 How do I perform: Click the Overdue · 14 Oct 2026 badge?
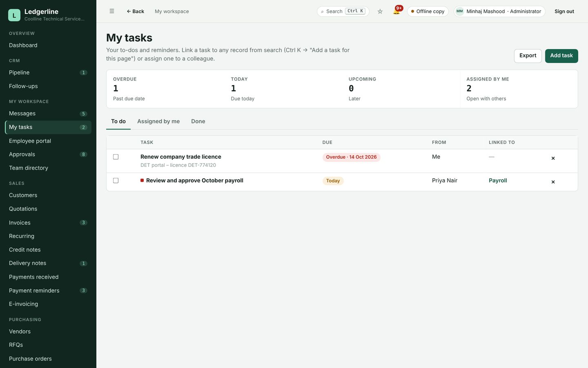[351, 157]
